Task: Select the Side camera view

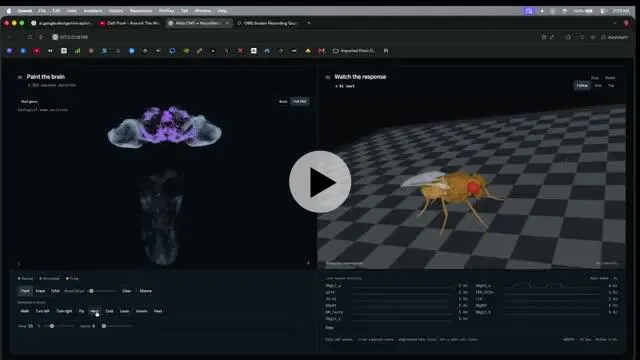Action: pos(598,86)
